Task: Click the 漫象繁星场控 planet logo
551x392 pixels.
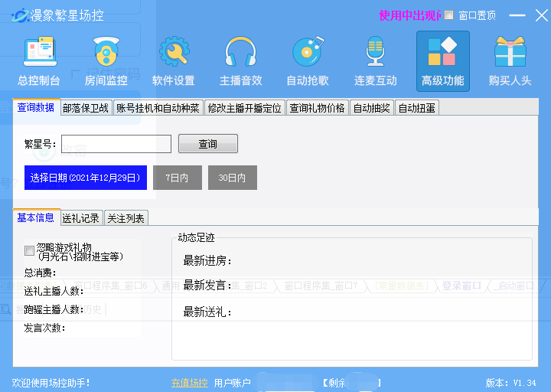Action: point(20,15)
